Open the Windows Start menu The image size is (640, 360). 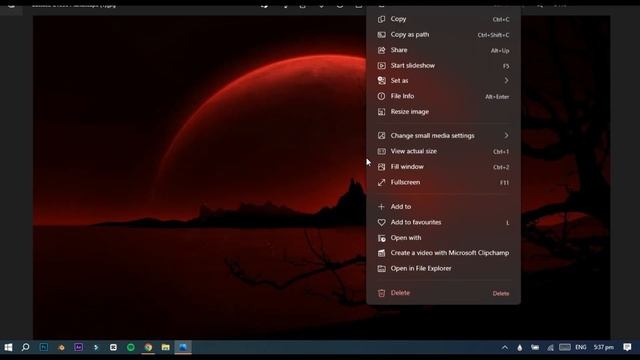[x=8, y=347]
